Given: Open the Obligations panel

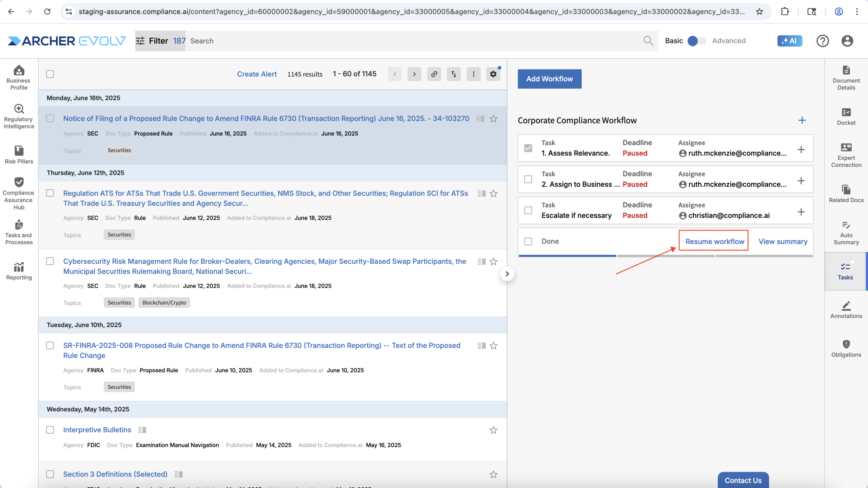Looking at the screenshot, I should pyautogui.click(x=846, y=348).
